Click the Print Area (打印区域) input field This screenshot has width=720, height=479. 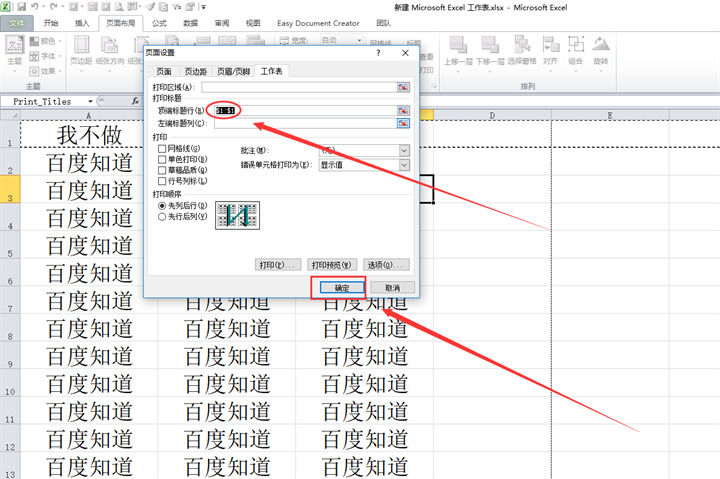pyautogui.click(x=299, y=87)
